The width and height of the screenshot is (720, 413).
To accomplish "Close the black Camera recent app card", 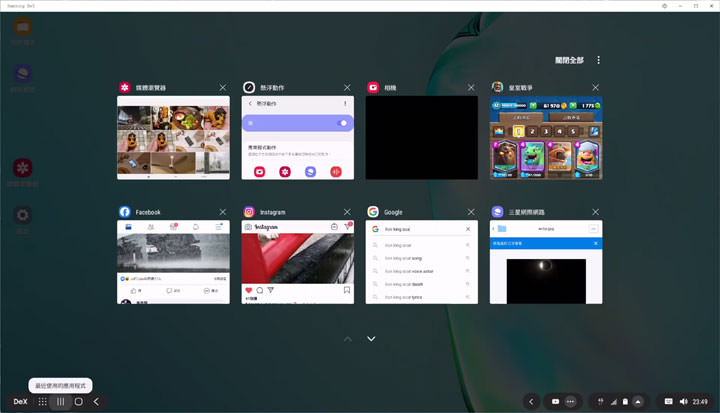I will [x=471, y=87].
